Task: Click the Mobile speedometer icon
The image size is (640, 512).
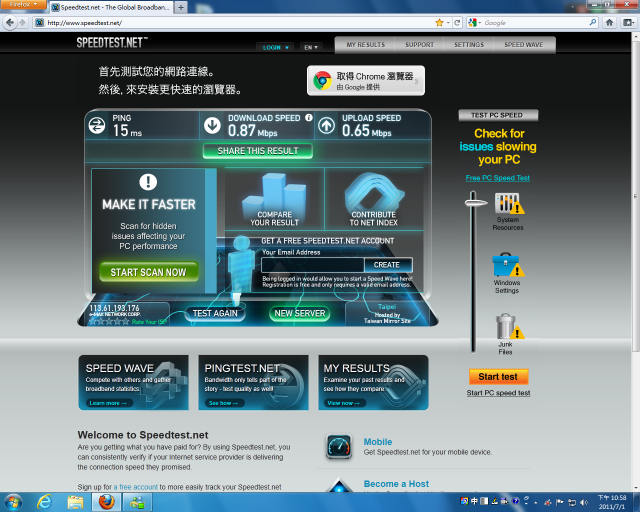Action: click(x=339, y=446)
